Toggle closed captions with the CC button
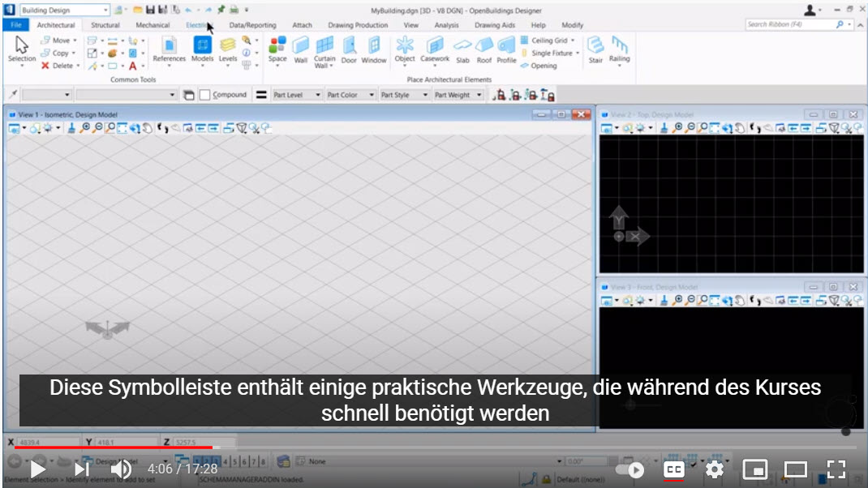The width and height of the screenshot is (868, 488). click(x=673, y=469)
